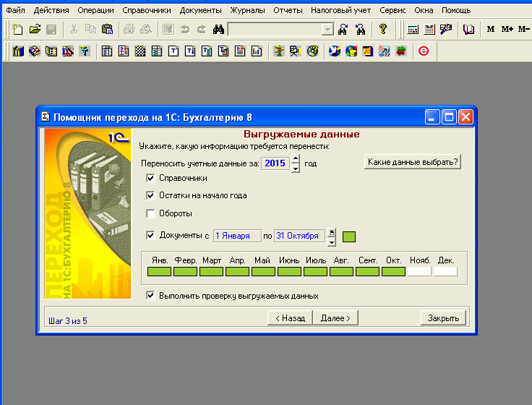
Task: Click the Какие данные выбрать? button
Action: [x=413, y=162]
